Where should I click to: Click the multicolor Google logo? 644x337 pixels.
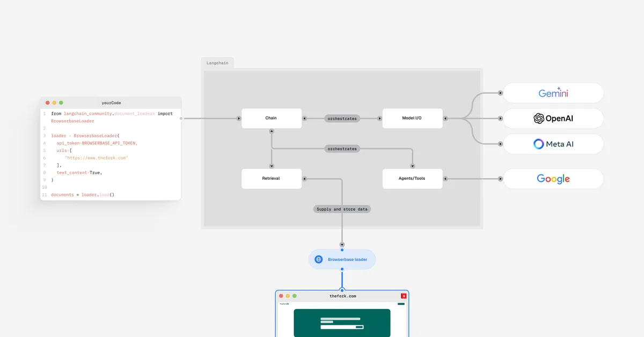point(553,179)
